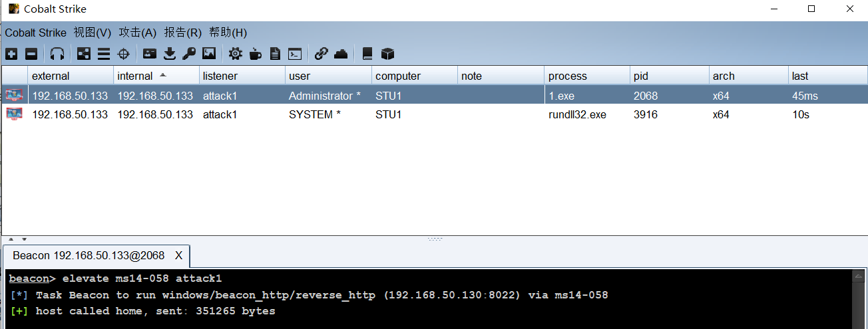Click the beacon icon of SYSTEM session

(15, 114)
